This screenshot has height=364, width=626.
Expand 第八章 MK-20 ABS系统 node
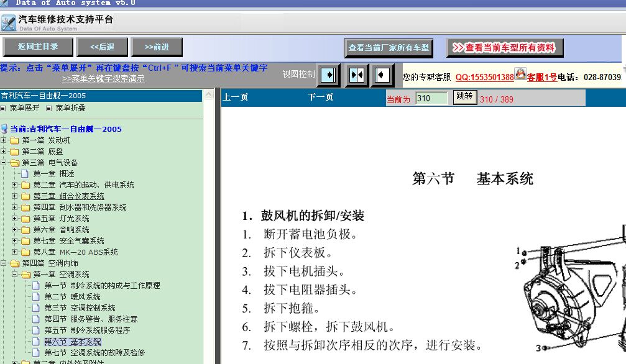[x=15, y=252]
